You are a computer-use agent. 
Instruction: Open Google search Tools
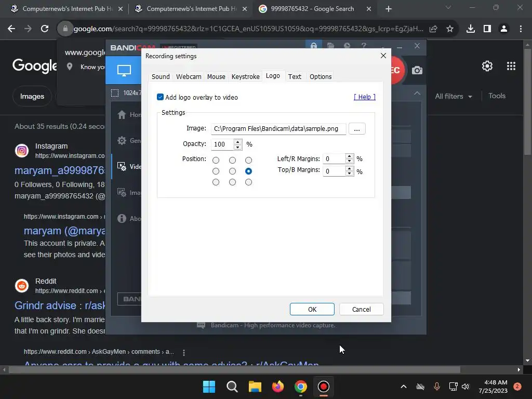click(497, 96)
